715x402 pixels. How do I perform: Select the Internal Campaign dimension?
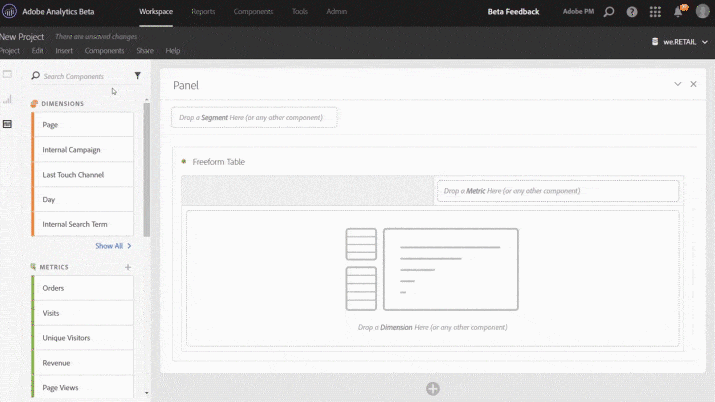point(83,149)
